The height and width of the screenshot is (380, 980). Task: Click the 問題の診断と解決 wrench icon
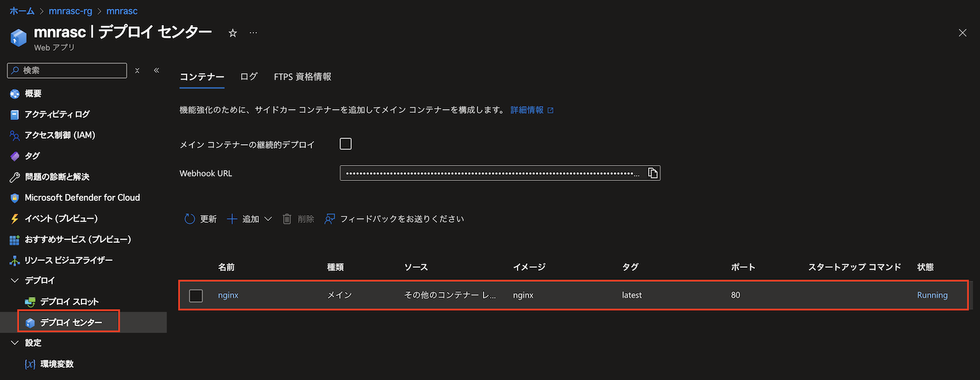(x=15, y=177)
